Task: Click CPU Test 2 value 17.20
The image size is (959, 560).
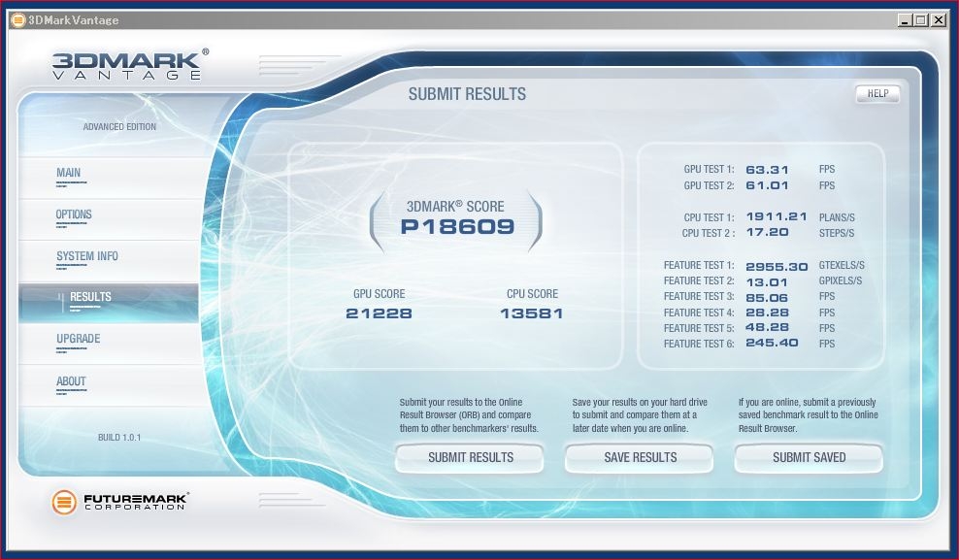Action: 767,232
